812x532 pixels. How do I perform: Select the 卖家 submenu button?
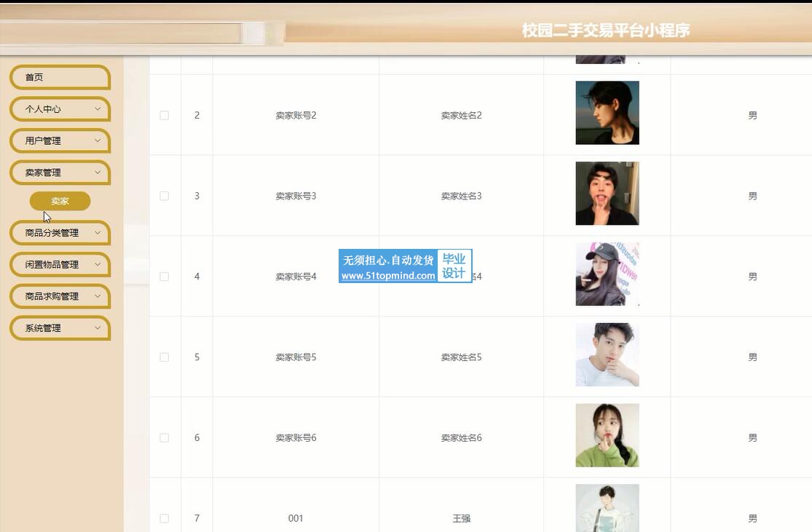tap(60, 201)
